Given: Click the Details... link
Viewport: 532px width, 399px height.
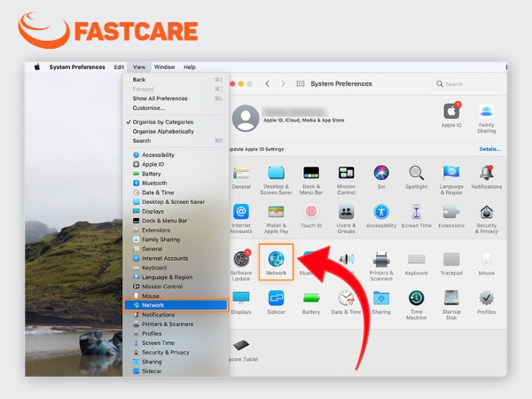Looking at the screenshot, I should pyautogui.click(x=490, y=149).
